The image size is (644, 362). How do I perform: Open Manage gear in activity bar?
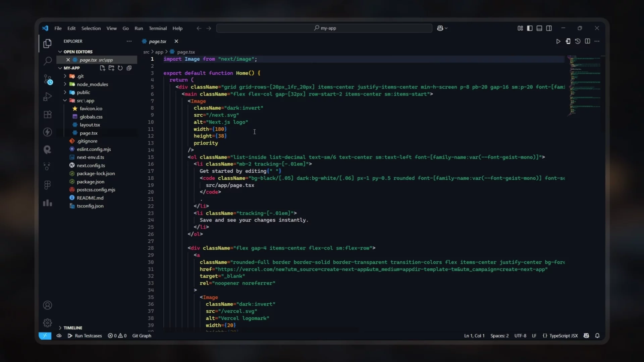47,323
